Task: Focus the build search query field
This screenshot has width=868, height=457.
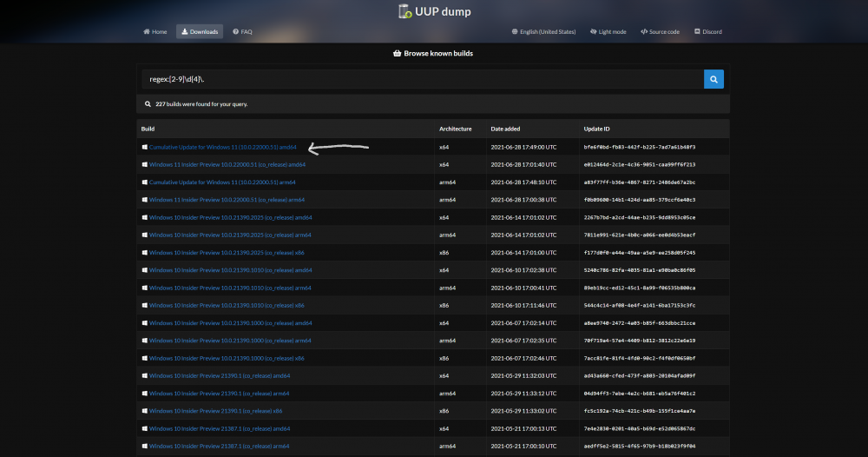Action: click(x=423, y=79)
